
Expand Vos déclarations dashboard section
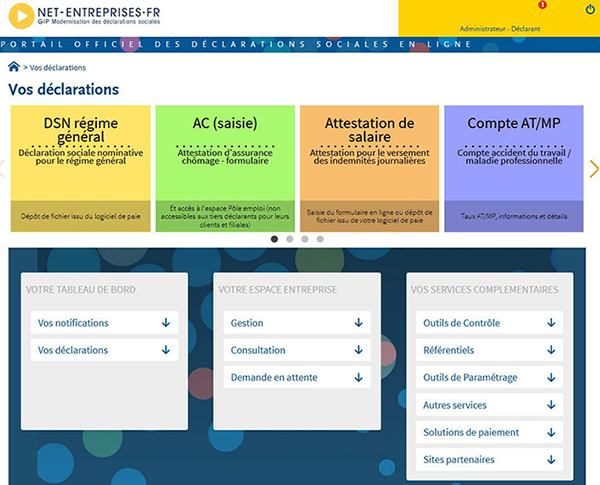[x=104, y=350]
